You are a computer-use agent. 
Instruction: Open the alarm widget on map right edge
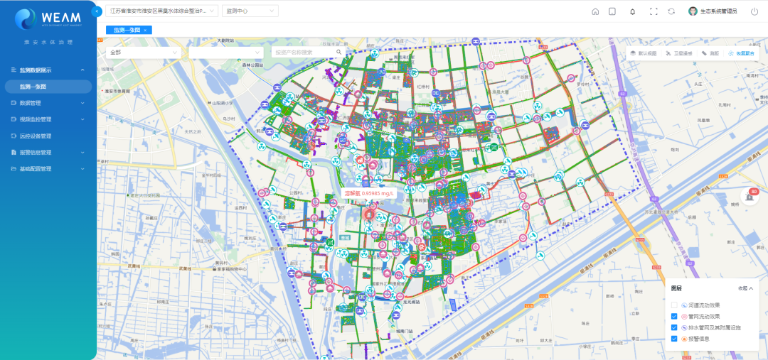pos(749,196)
